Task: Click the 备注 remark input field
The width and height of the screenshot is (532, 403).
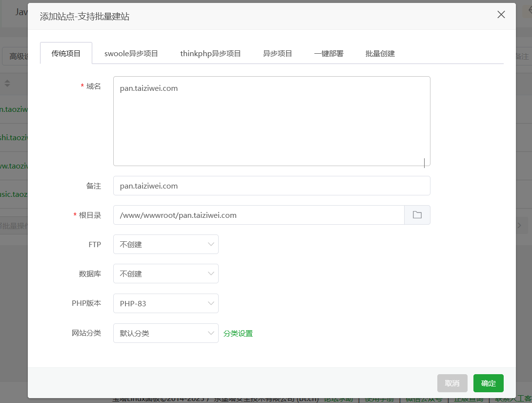Action: coord(271,186)
